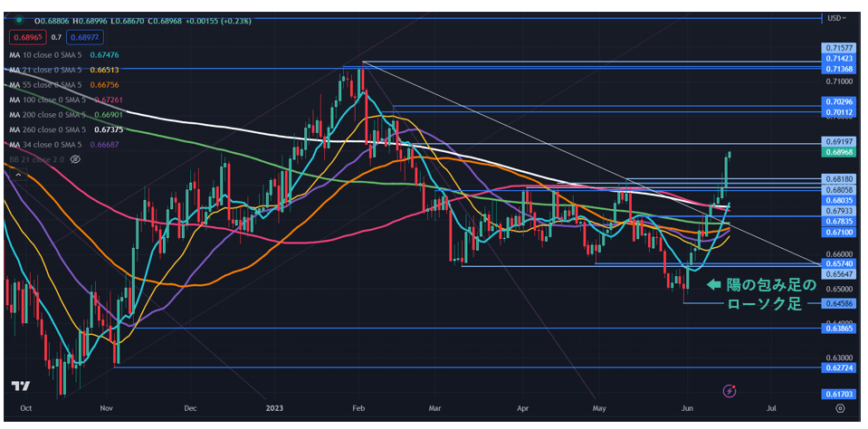Open the USD currency dropdown
The width and height of the screenshot is (868, 429).
[836, 18]
